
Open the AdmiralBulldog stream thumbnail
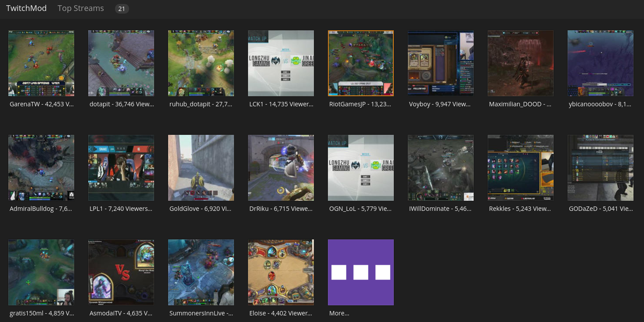pyautogui.click(x=41, y=168)
